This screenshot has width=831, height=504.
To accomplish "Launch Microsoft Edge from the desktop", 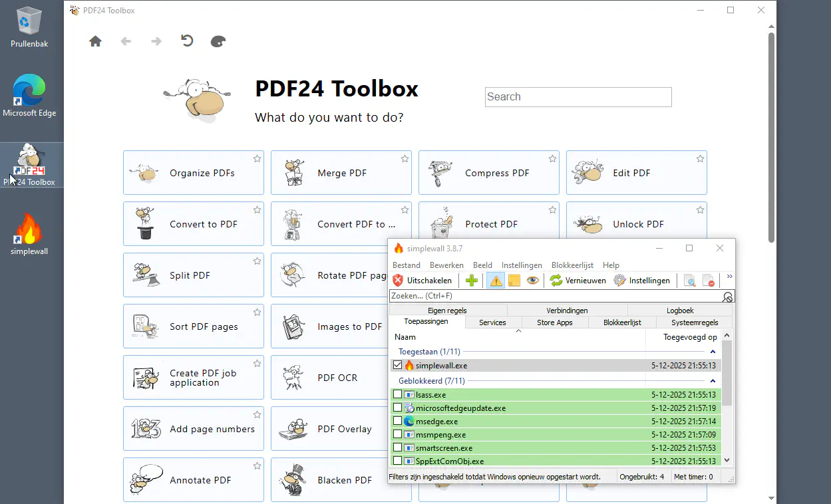I will pos(29,90).
